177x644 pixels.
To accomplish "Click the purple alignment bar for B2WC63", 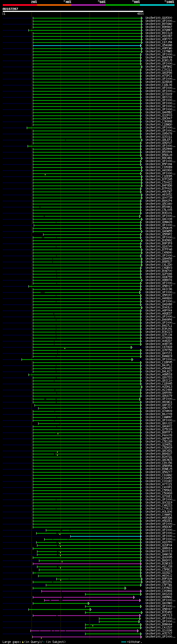I will click(87, 564).
